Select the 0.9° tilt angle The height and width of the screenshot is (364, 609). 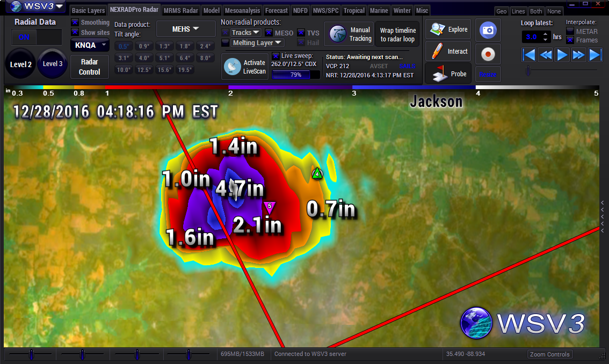click(x=144, y=46)
